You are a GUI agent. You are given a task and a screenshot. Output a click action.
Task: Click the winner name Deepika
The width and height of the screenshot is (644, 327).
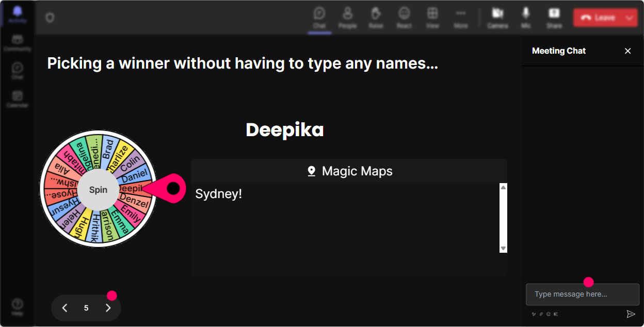(x=285, y=130)
